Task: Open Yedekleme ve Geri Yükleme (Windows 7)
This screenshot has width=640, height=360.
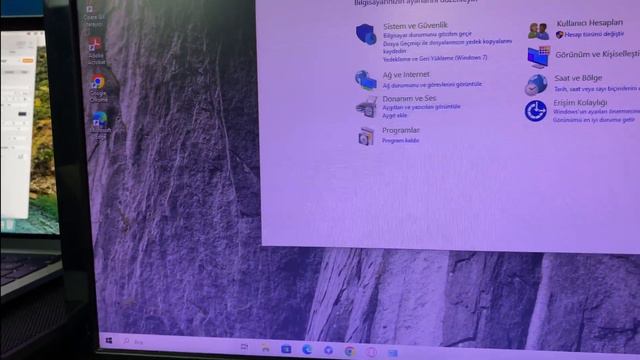Action: 435,58
